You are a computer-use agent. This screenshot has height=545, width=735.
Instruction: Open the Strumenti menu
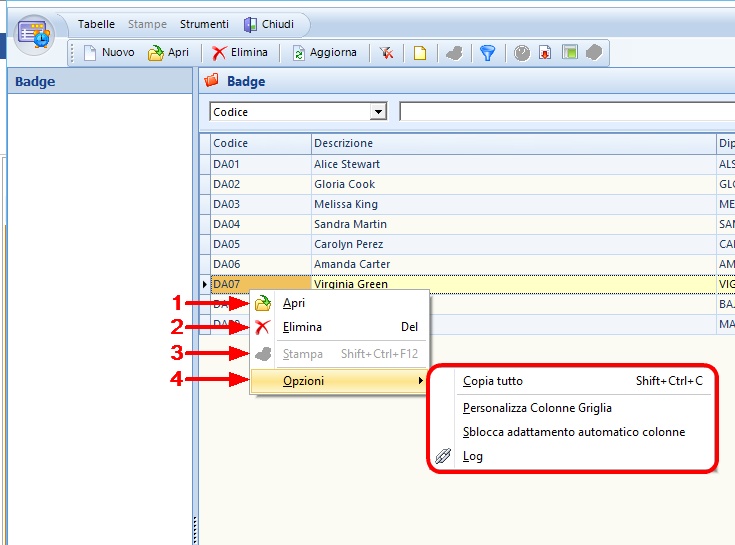click(x=204, y=24)
